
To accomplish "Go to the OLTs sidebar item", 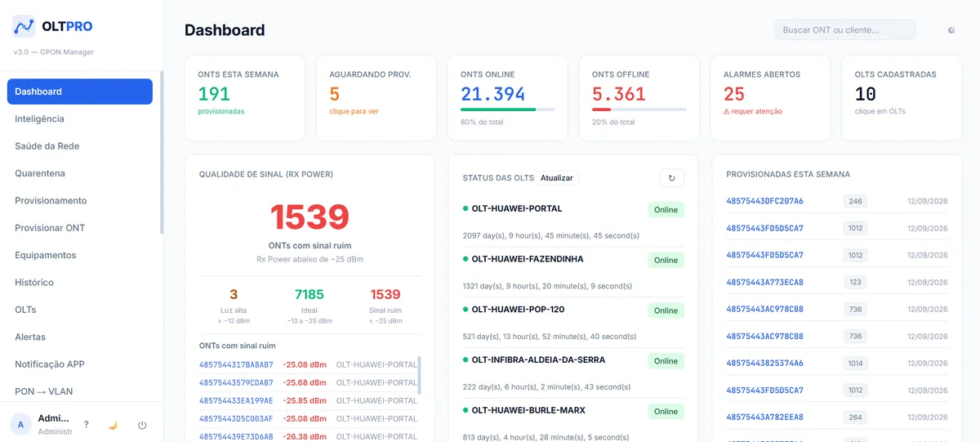I will point(80,310).
